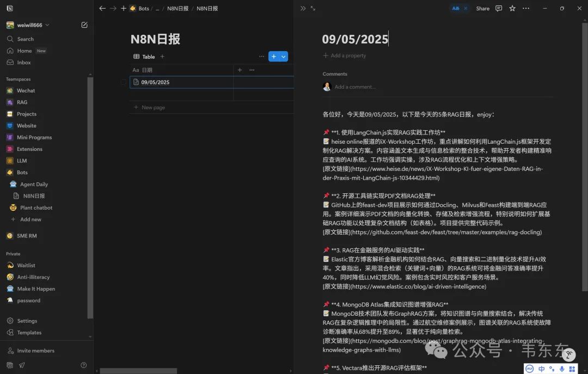588x374 pixels.
Task: Click the table horizontal scrollbar
Action: [138, 371]
